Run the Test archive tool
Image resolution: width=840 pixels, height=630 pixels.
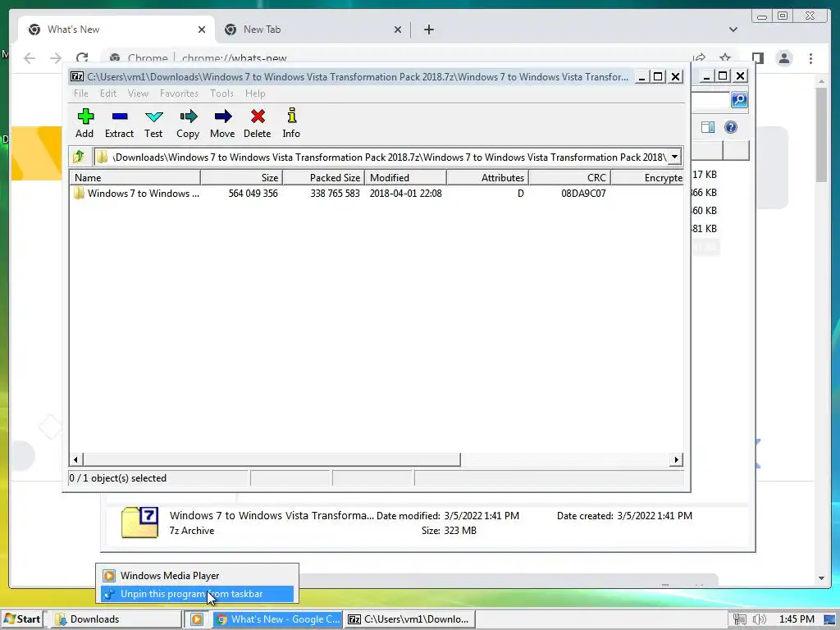pyautogui.click(x=153, y=123)
